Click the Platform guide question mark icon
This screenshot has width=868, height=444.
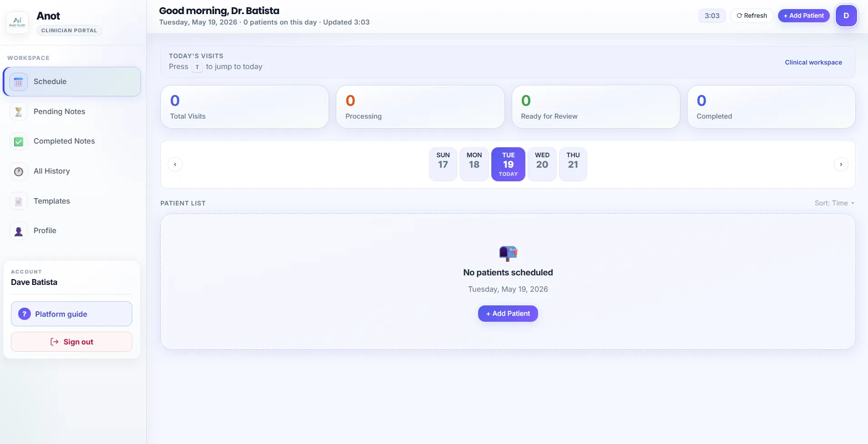pos(25,314)
